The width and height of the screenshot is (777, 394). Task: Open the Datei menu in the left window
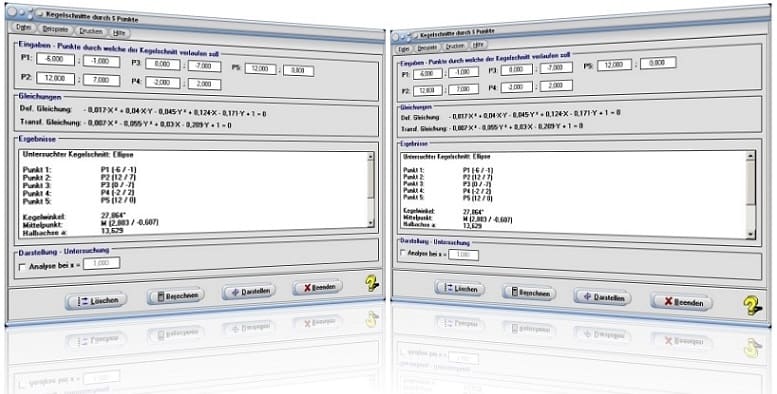(x=23, y=28)
